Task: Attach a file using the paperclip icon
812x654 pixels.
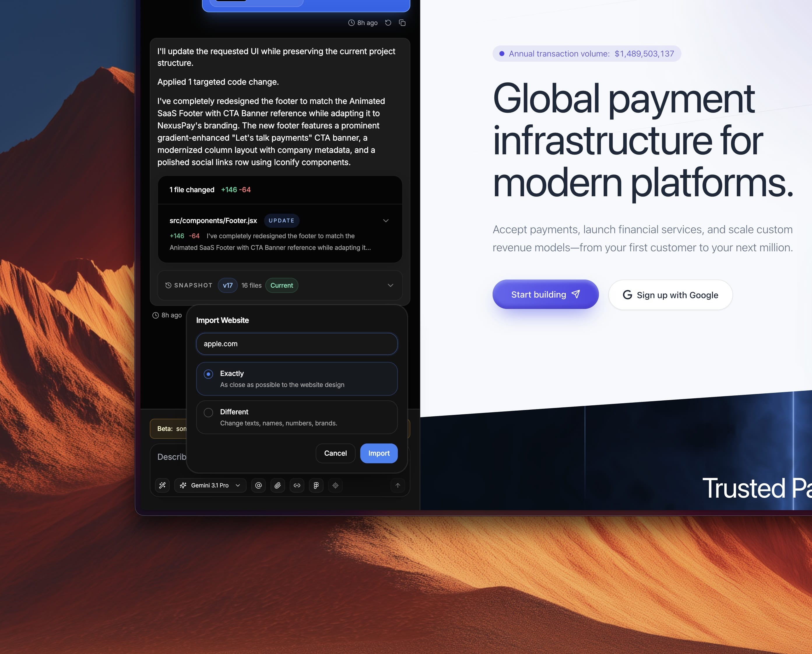Action: coord(278,485)
